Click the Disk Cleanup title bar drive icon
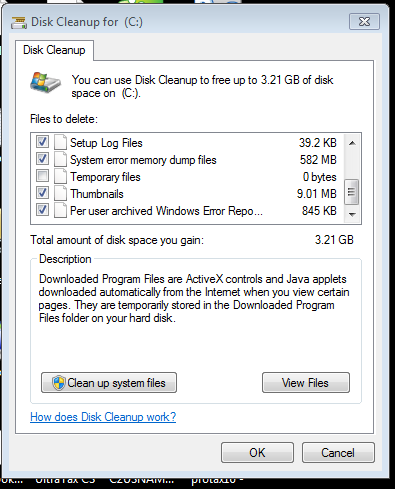 coord(19,23)
